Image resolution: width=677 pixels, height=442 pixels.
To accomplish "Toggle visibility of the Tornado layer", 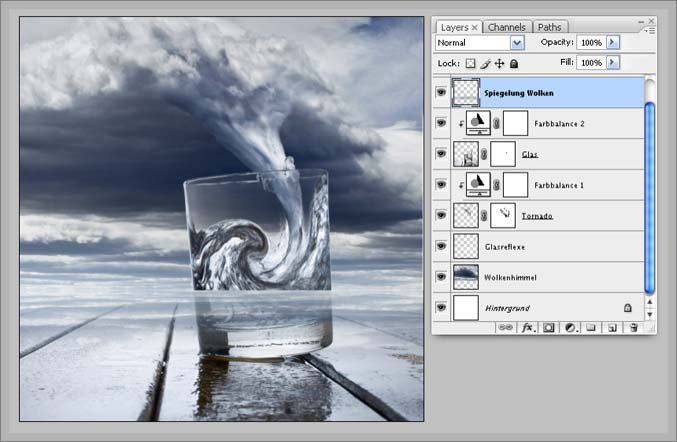I will (x=442, y=215).
